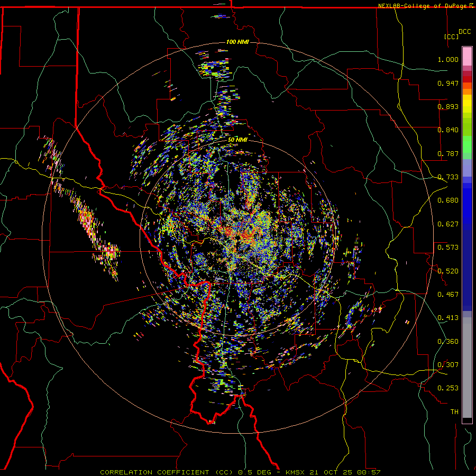Viewport: 476px width, 476px height.
Task: Click the bright green segment of the color bar
Action: 467,144
